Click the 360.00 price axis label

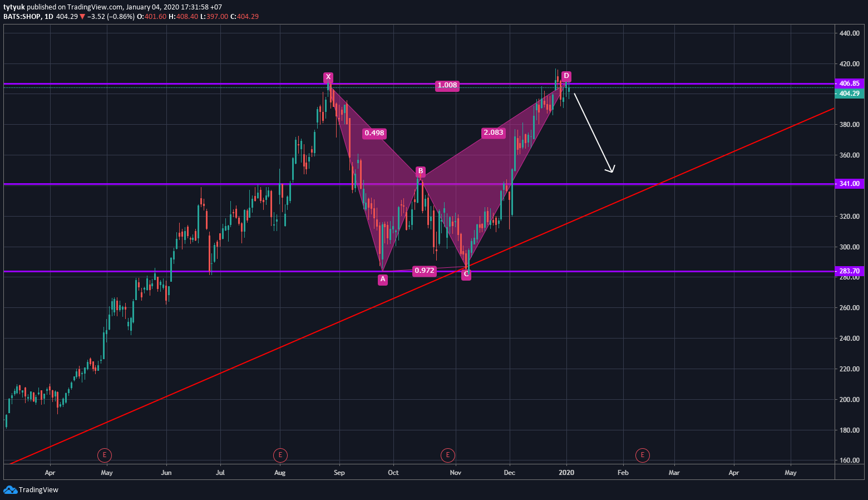click(x=850, y=155)
